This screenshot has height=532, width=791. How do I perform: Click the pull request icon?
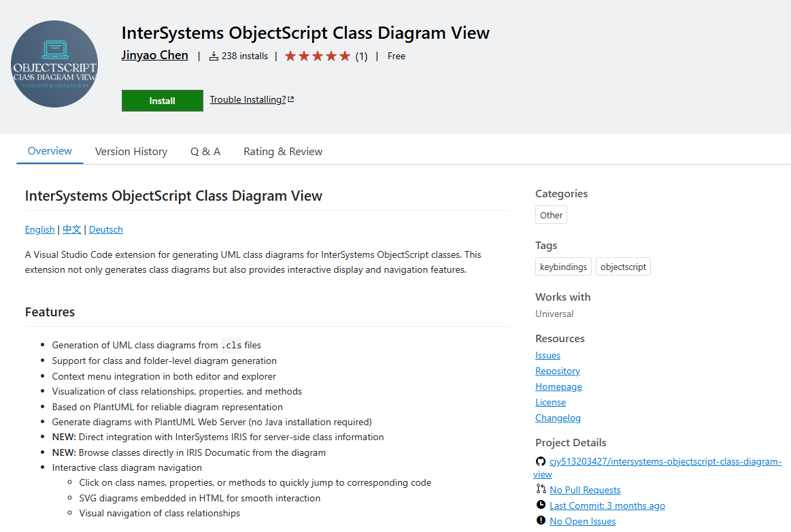[x=541, y=489]
